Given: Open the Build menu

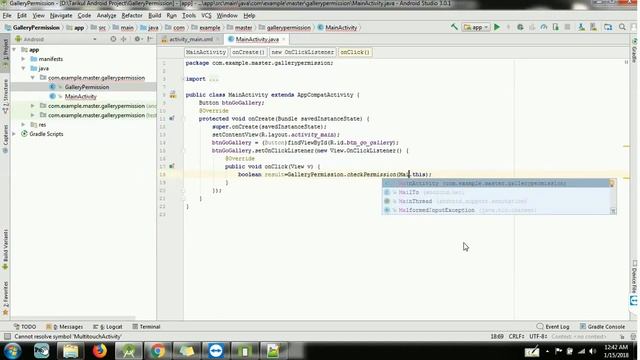Looking at the screenshot, I should coord(154,16).
